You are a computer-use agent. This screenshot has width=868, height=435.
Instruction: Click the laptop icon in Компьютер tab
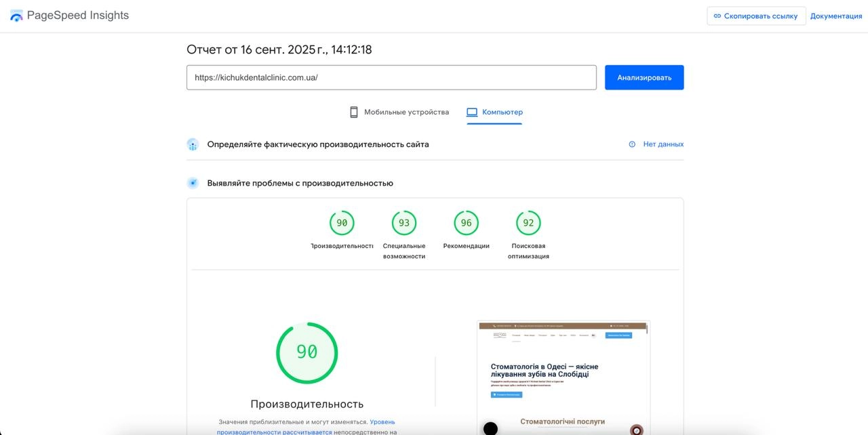point(472,112)
